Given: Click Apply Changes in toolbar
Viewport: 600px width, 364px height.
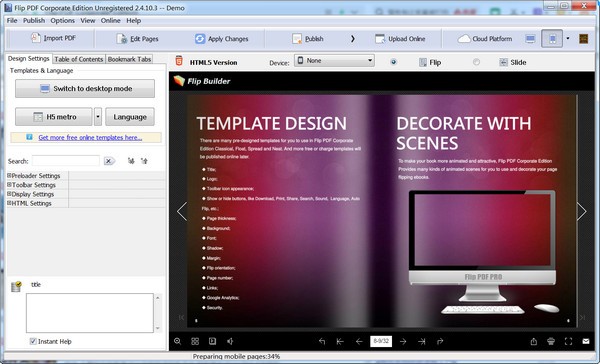Looking at the screenshot, I should [221, 39].
